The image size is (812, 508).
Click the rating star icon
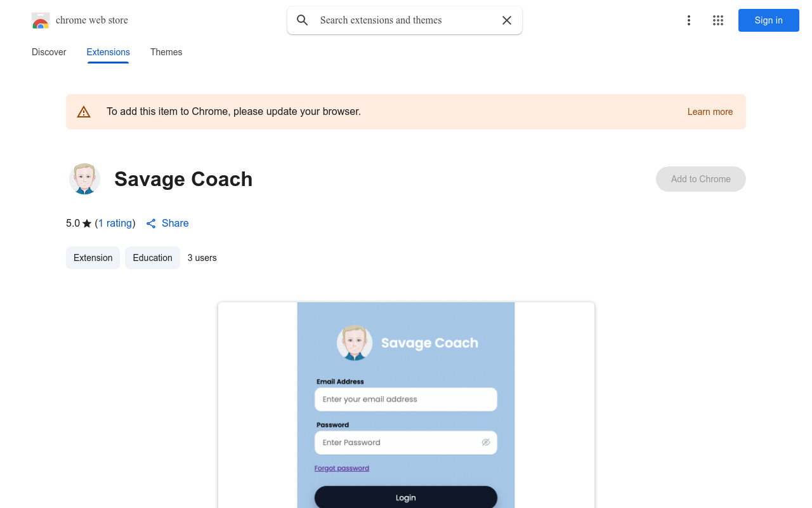87,224
